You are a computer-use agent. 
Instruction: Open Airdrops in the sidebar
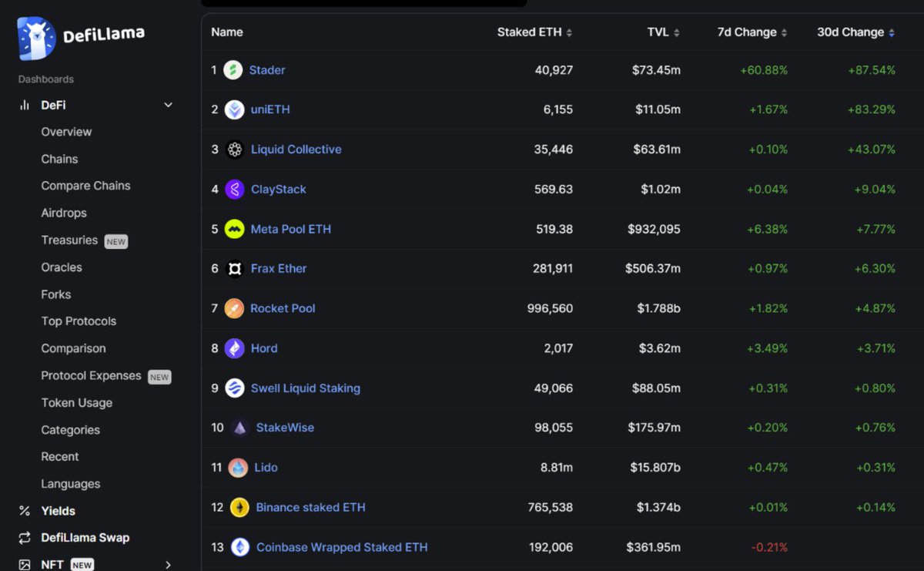pyautogui.click(x=64, y=213)
